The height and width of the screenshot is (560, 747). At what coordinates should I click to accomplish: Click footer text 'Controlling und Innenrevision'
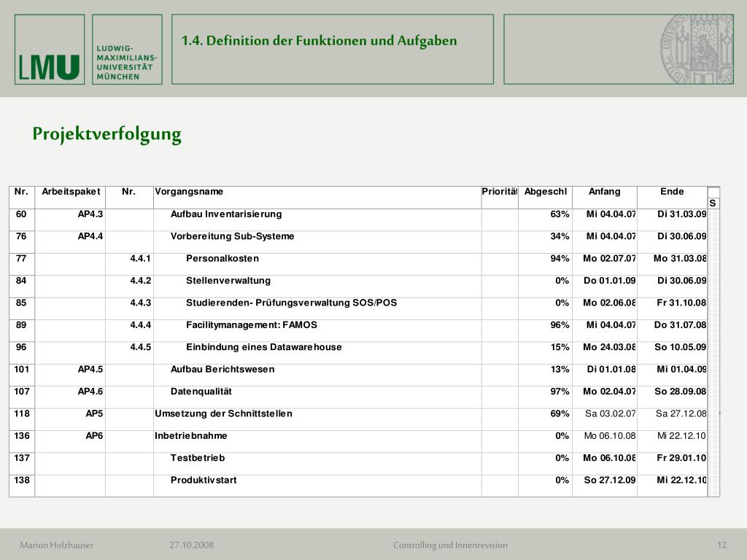(450, 545)
